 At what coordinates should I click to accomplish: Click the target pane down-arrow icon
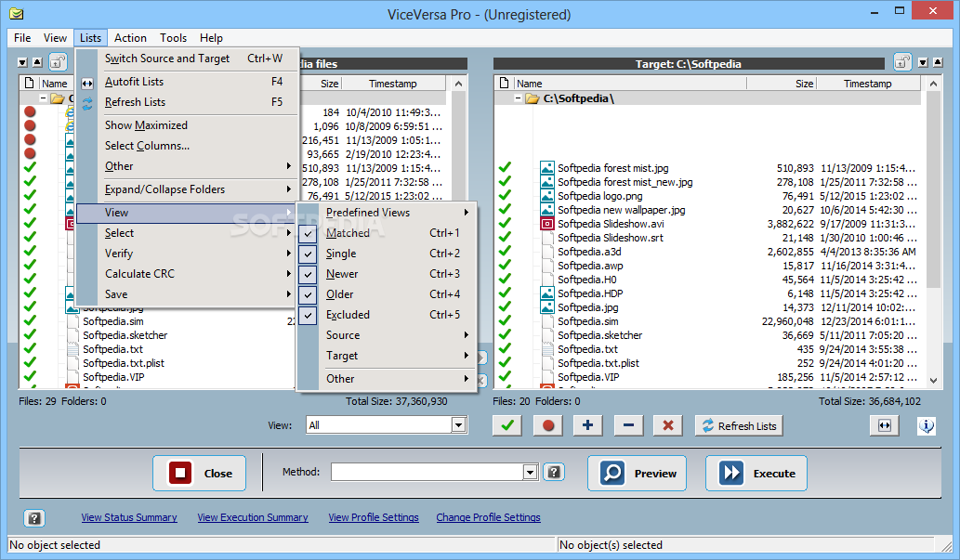pos(923,62)
